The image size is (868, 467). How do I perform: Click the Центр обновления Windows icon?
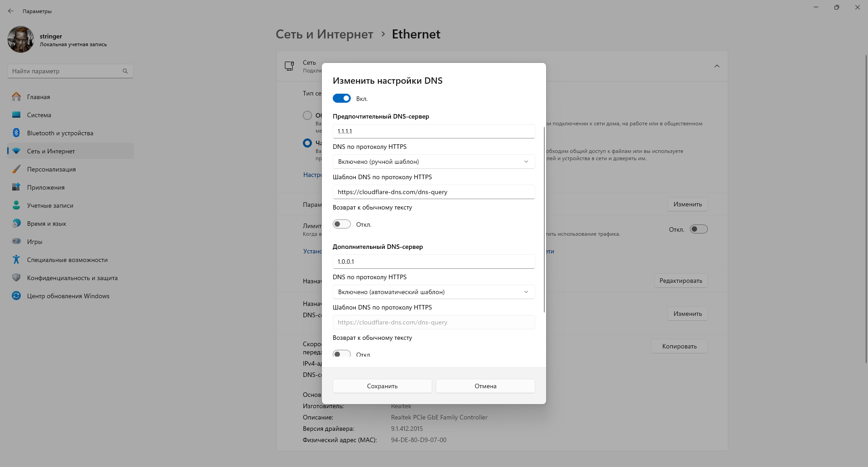16,296
